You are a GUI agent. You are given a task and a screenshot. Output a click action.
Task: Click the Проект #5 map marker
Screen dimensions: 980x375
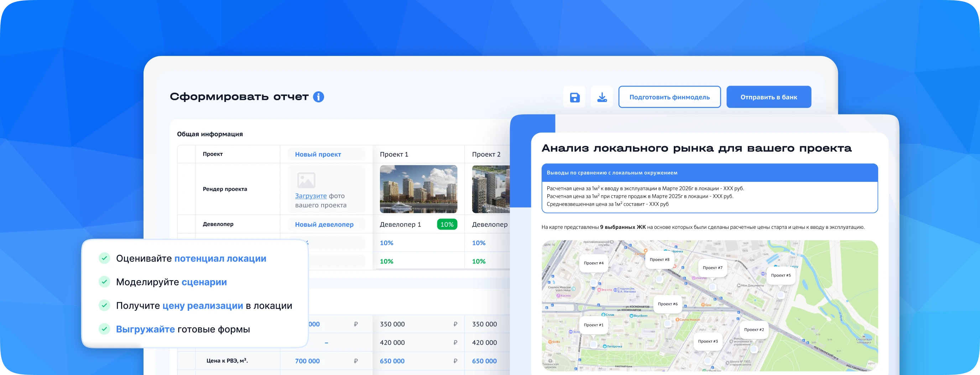(x=781, y=275)
